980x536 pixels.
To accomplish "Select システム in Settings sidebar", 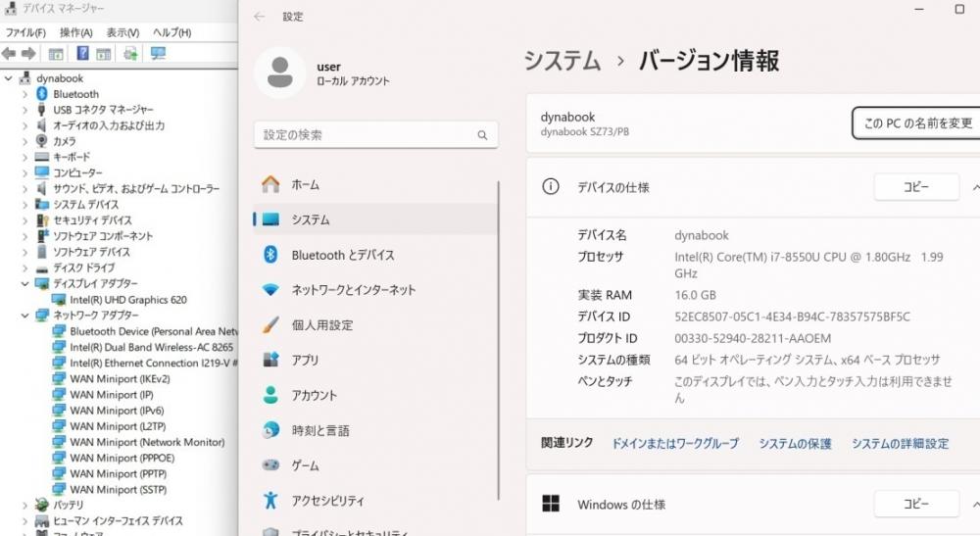I will pyautogui.click(x=375, y=219).
